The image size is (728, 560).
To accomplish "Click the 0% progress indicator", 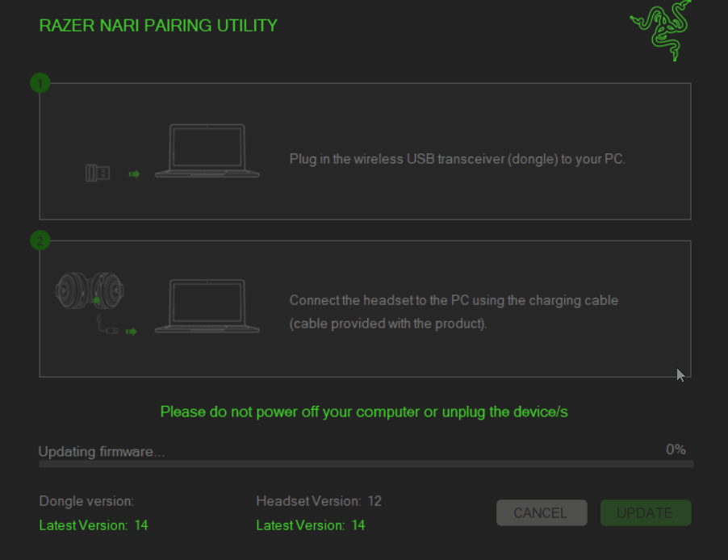I will click(676, 449).
